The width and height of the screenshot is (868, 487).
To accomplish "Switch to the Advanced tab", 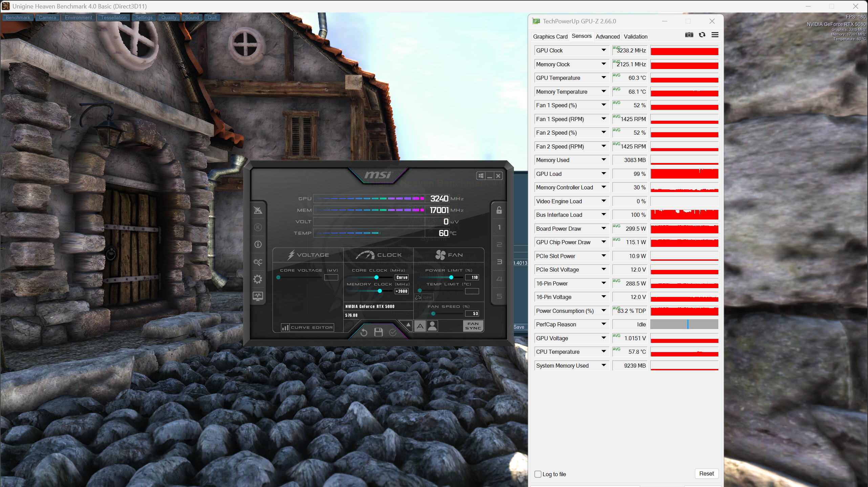I will [x=608, y=37].
